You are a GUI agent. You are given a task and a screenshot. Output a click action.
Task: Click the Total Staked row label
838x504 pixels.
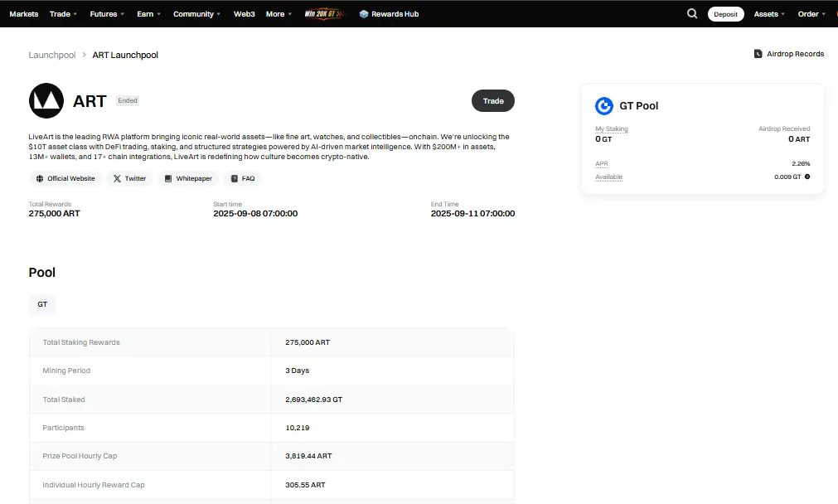pos(64,400)
